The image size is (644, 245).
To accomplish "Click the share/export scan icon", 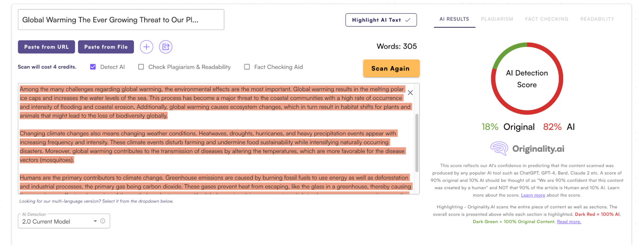I will click(x=166, y=47).
